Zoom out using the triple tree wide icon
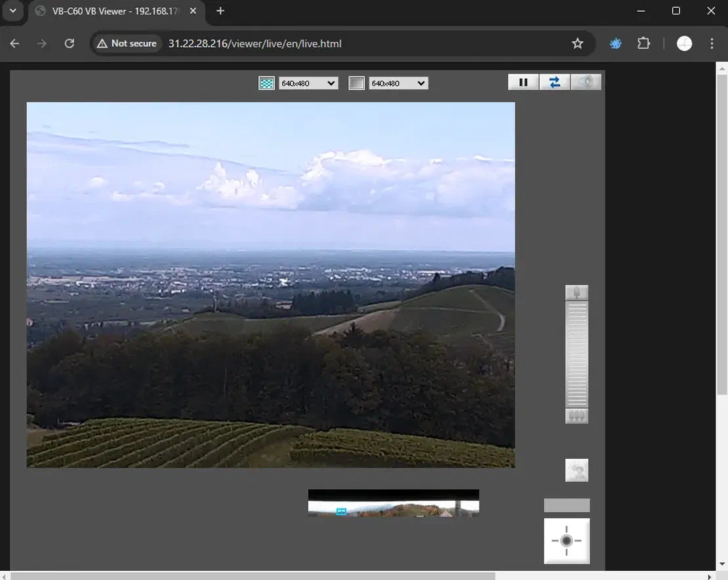The height and width of the screenshot is (580, 728). point(576,416)
